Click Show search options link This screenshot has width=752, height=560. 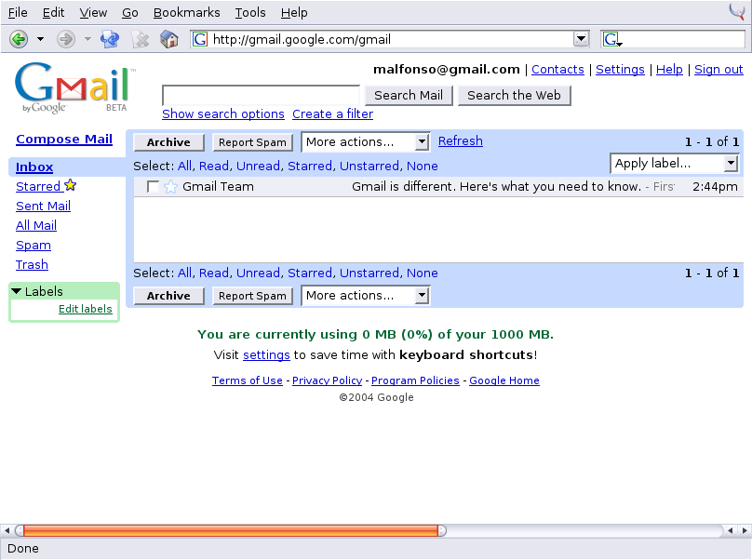coord(223,114)
